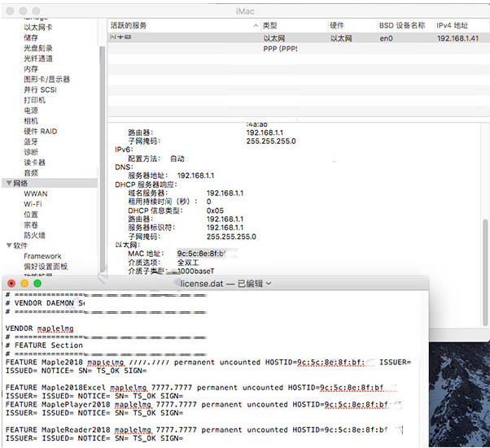Click the DHCP 信息类型 0x05 value
Screen dimensions: 490x448
215,211
